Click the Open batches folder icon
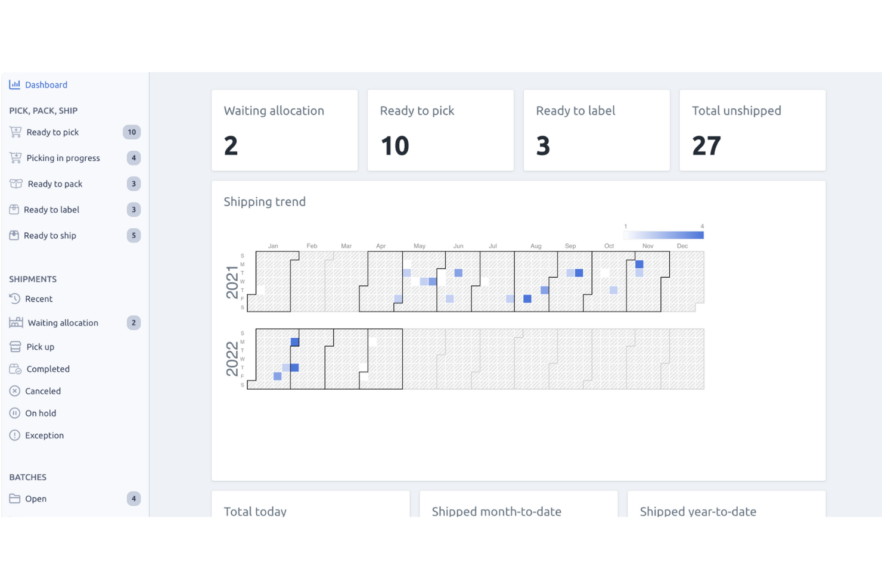 15,499
